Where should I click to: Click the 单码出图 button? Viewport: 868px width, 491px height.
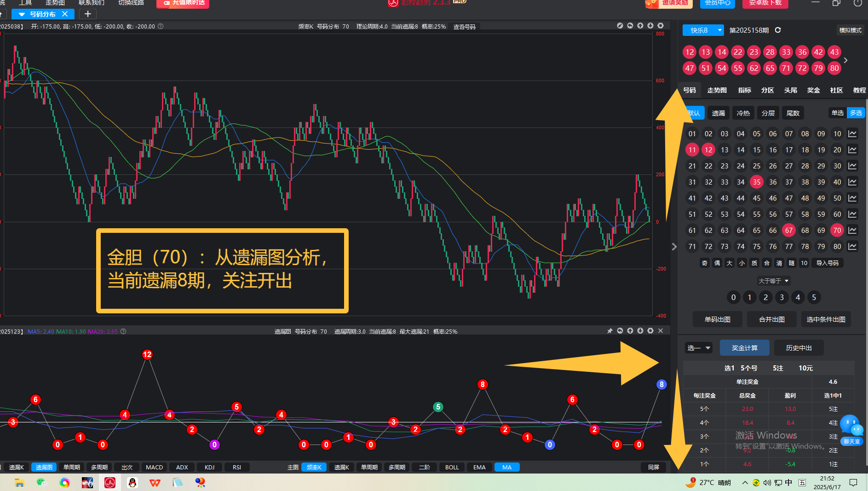click(x=718, y=319)
